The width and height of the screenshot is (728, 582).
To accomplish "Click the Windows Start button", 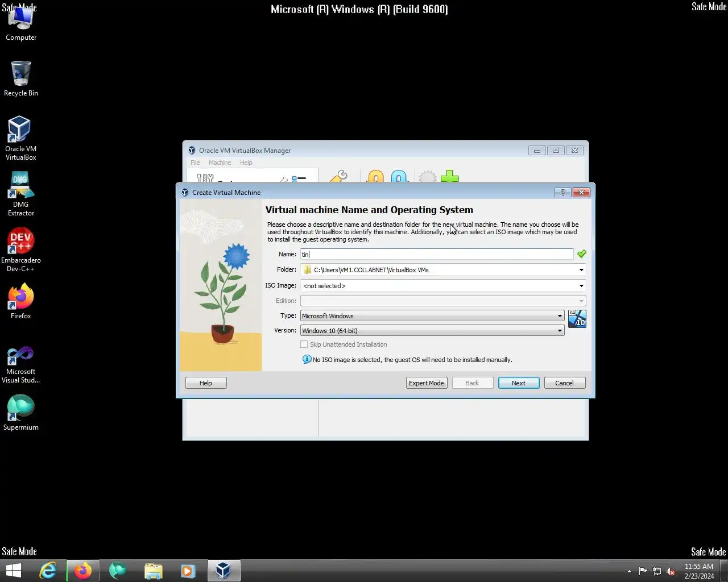I will 13,571.
